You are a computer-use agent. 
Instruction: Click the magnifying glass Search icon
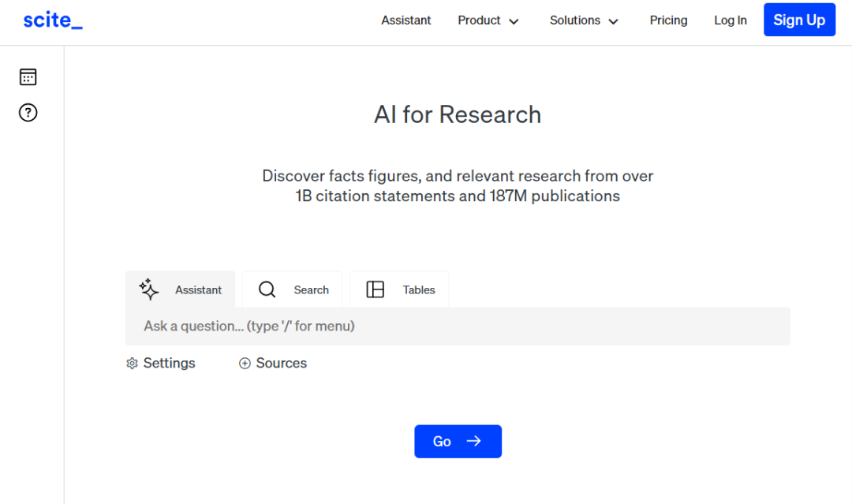coord(267,289)
